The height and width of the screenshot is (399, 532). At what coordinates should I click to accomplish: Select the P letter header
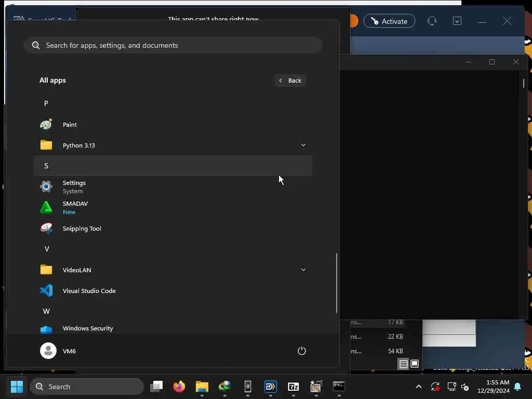(x=46, y=103)
